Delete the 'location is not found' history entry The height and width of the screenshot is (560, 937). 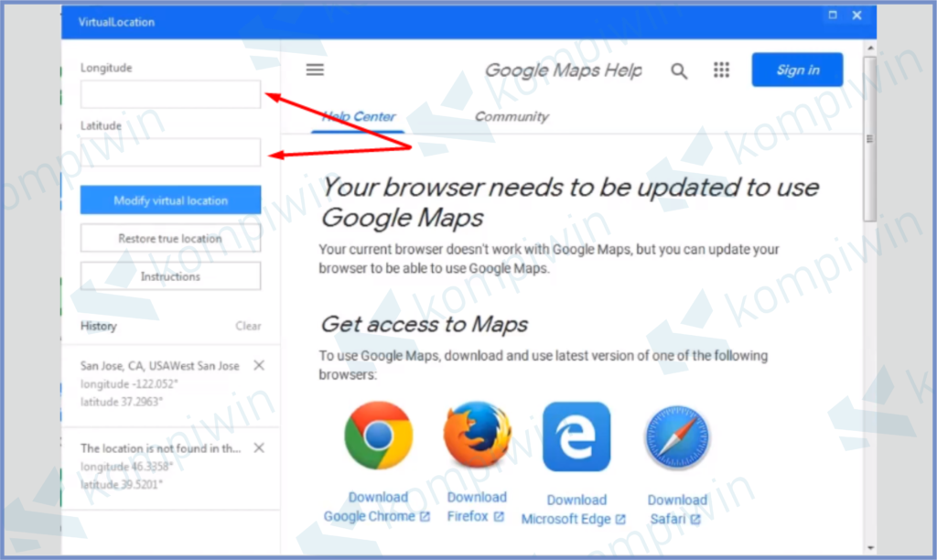point(259,447)
